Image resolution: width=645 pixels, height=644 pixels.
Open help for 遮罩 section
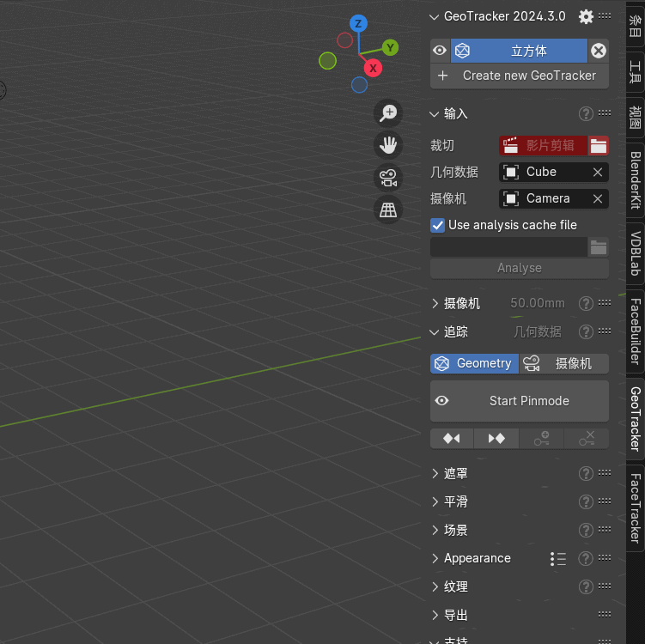(x=586, y=474)
